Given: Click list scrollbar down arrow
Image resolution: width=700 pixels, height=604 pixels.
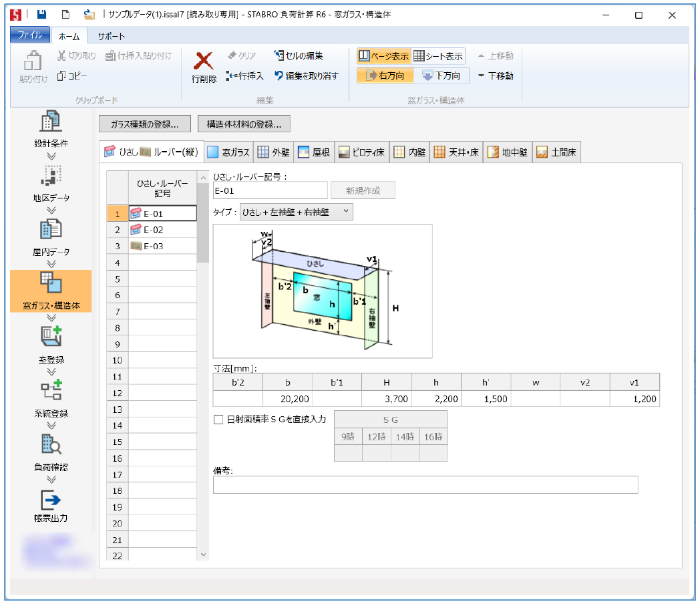Looking at the screenshot, I should tap(204, 554).
